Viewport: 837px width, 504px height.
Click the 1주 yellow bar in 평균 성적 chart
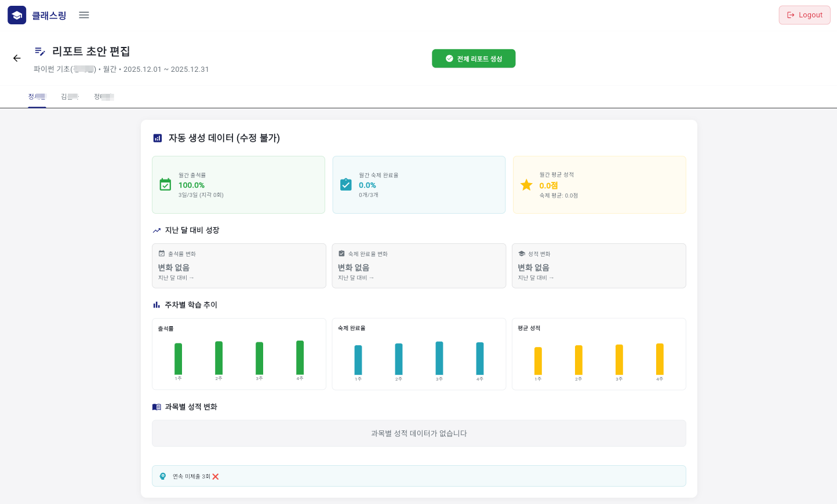pos(538,361)
